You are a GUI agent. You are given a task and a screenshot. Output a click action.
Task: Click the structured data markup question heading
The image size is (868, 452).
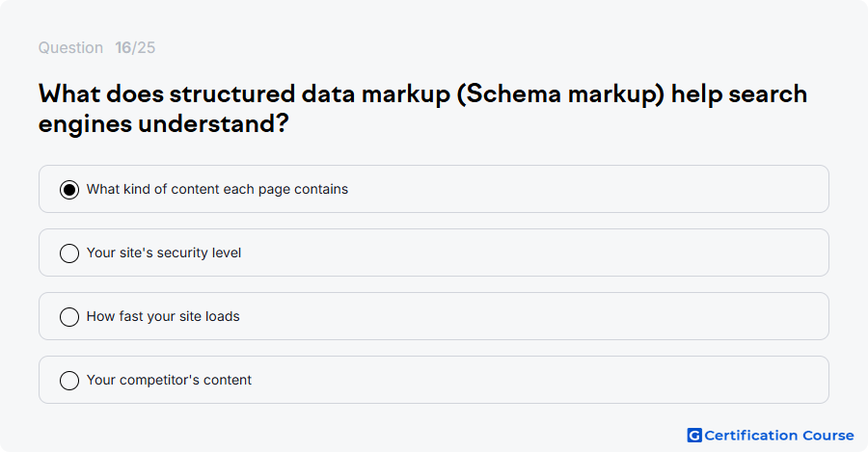click(422, 109)
